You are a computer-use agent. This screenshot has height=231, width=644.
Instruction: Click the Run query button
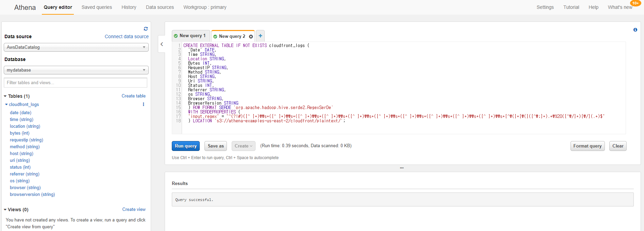[186, 146]
